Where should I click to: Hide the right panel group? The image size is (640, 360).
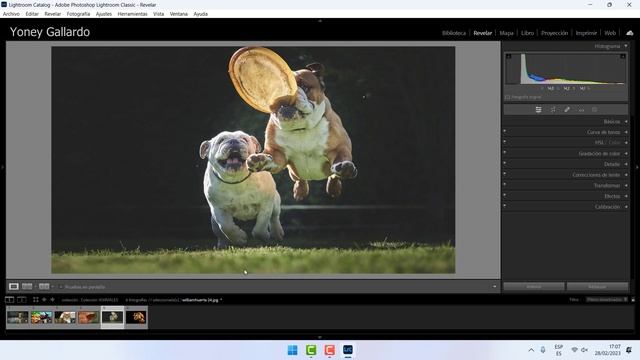[637, 167]
